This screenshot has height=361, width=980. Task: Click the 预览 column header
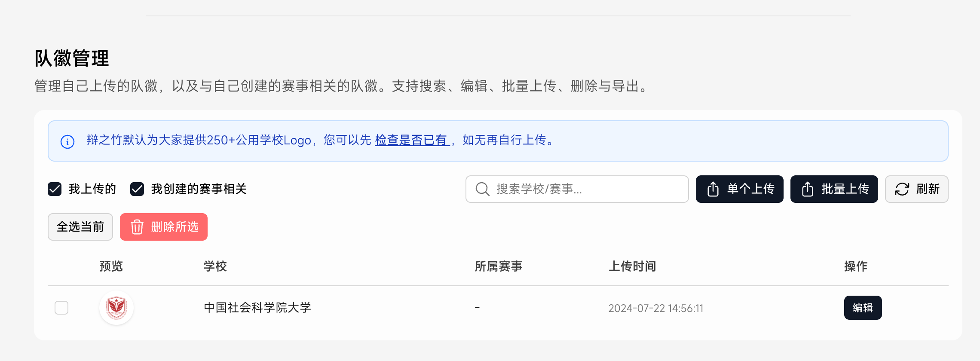point(111,266)
